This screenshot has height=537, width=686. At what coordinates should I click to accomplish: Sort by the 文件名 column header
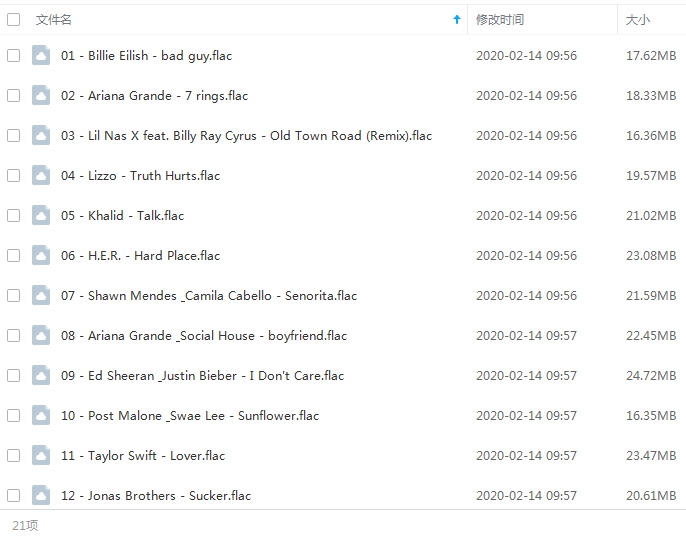[x=53, y=20]
